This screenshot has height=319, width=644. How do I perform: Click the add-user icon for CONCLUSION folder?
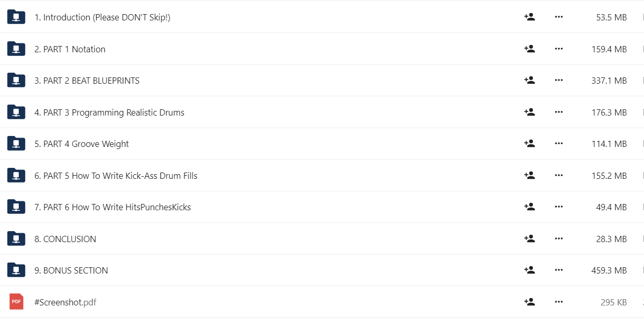tap(529, 238)
